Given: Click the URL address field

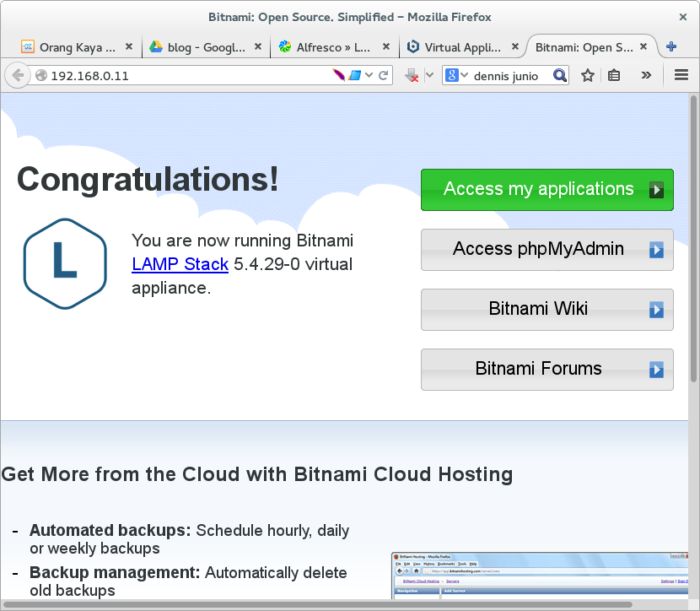Looking at the screenshot, I should click(x=186, y=75).
